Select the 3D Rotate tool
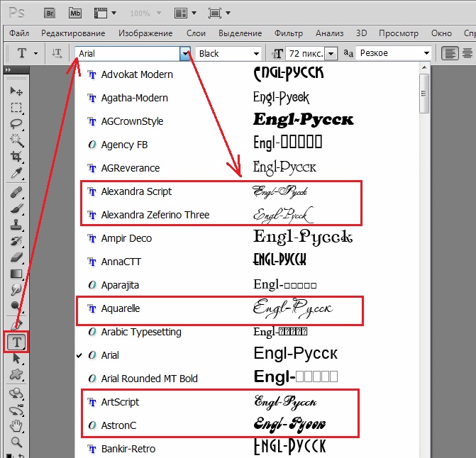Viewport: 476px width, 458px height. [16, 393]
